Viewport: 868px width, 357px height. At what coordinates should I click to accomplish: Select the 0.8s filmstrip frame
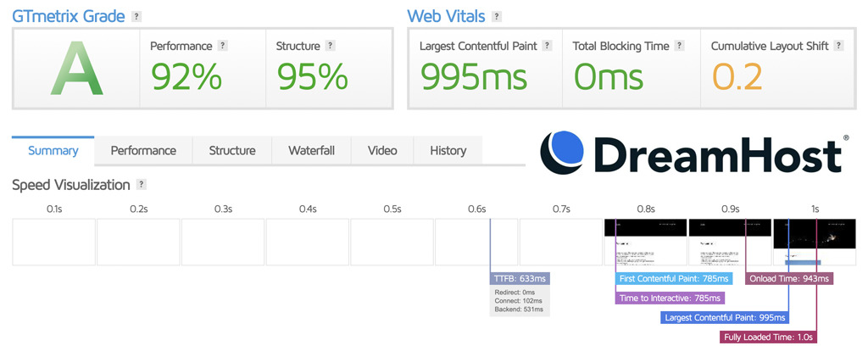(x=645, y=242)
